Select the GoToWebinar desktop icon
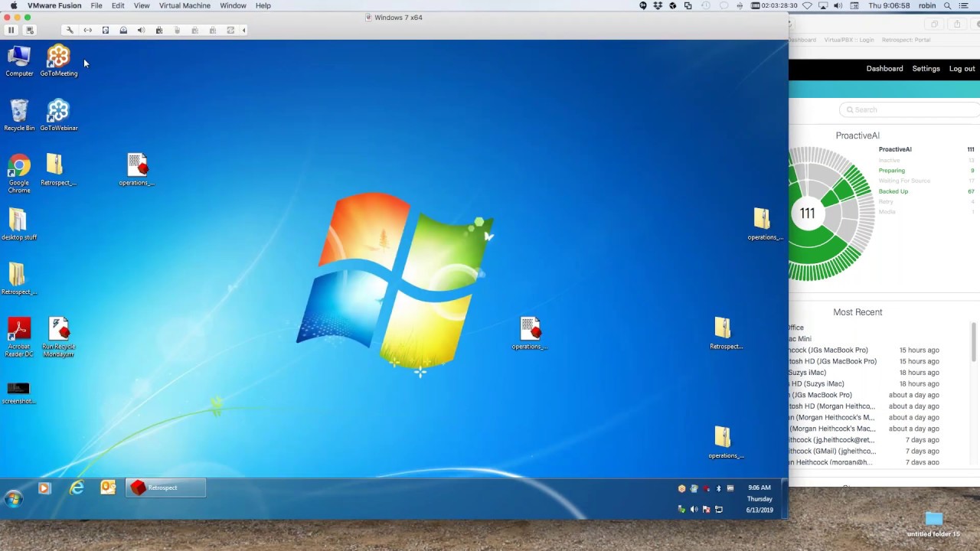The height and width of the screenshot is (551, 980). pos(59,116)
